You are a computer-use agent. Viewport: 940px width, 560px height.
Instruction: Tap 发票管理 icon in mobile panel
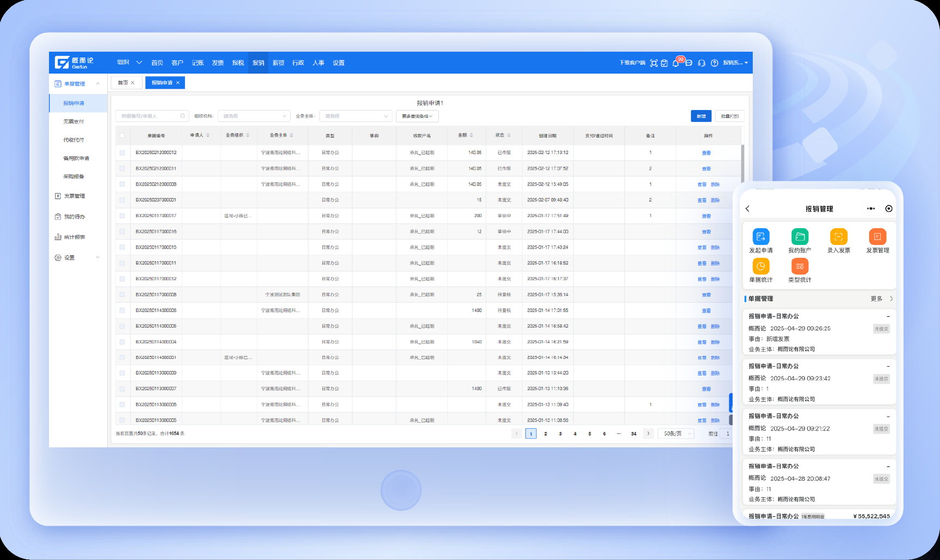(877, 237)
